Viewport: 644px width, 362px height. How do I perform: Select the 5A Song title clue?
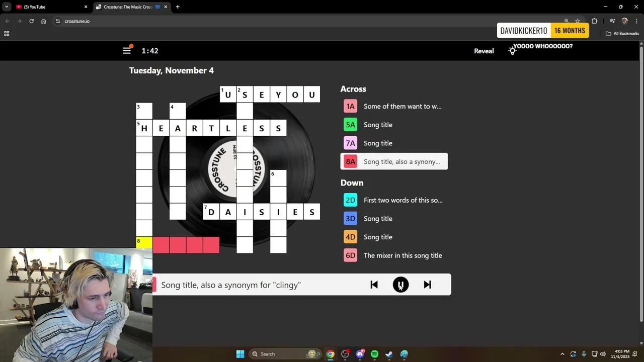tap(394, 125)
